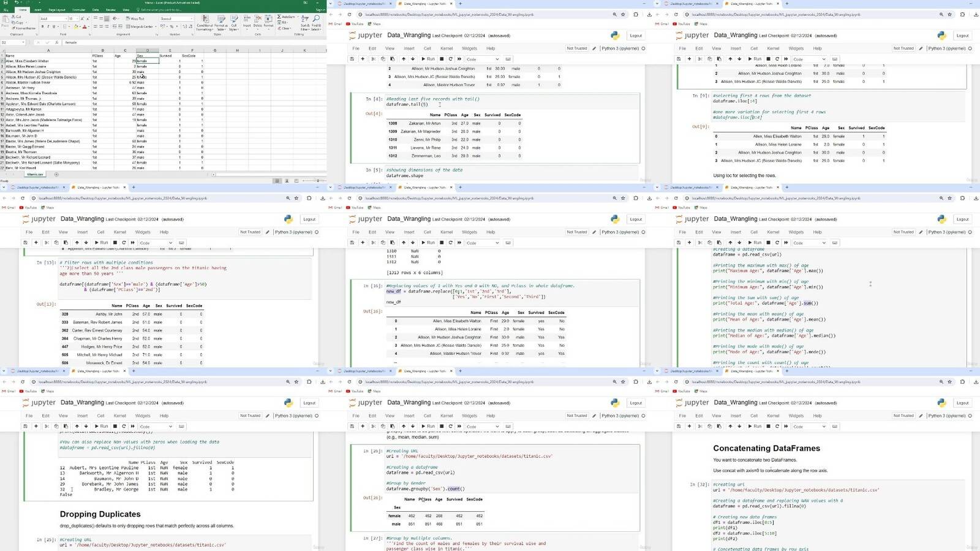The width and height of the screenshot is (980, 551).
Task: Click the Insert function fx icon in Excel
Action: click(x=58, y=42)
